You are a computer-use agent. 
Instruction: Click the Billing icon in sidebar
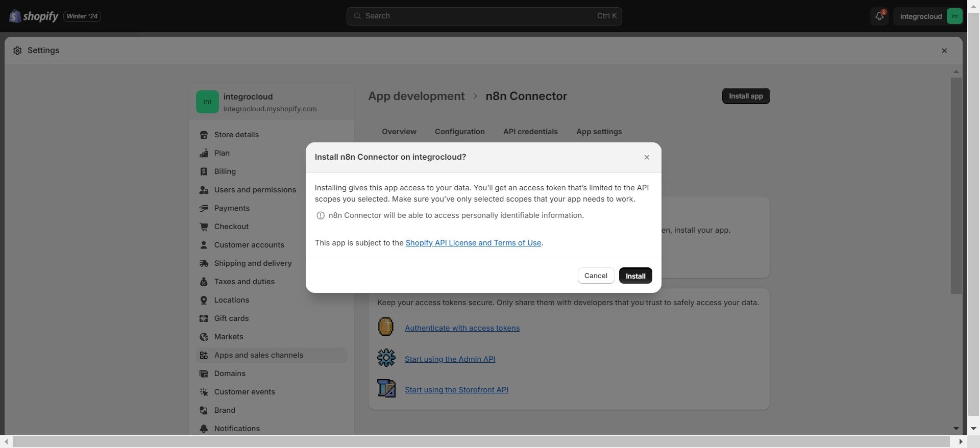[204, 171]
